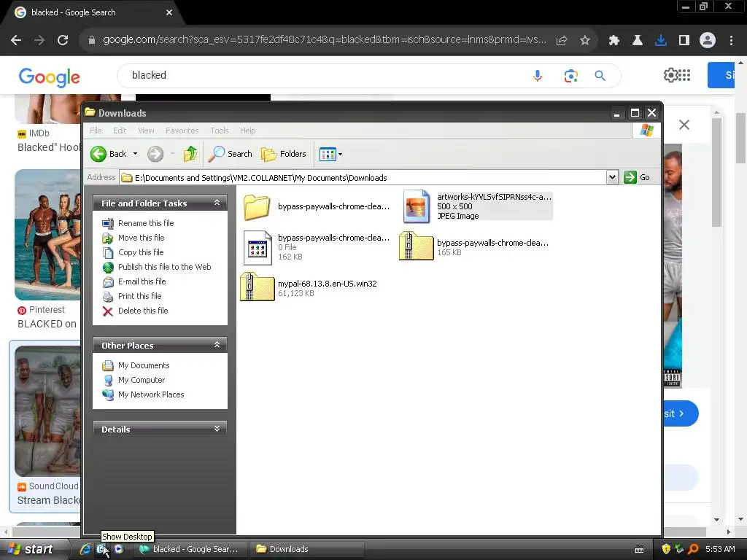Click the Up folder icon in Explorer toolbar
Screen dimensions: 747x560
click(190, 154)
